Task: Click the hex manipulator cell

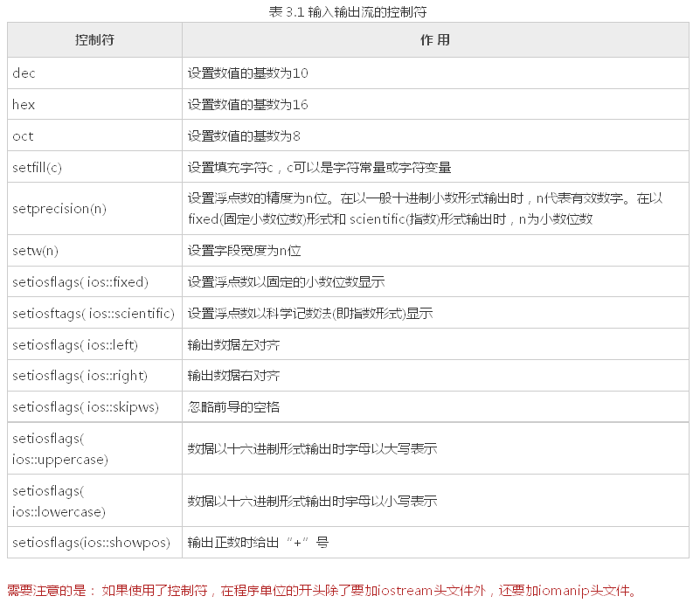Action: pyautogui.click(x=24, y=105)
